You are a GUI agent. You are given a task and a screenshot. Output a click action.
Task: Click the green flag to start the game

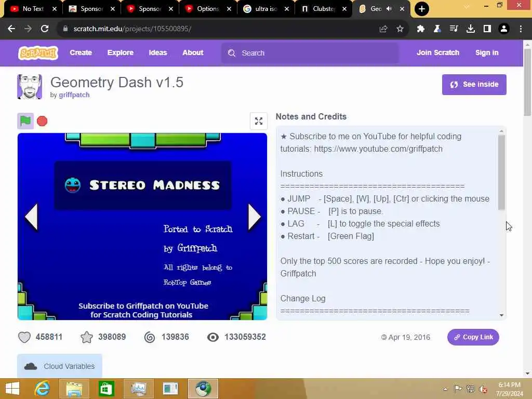pyautogui.click(x=25, y=121)
